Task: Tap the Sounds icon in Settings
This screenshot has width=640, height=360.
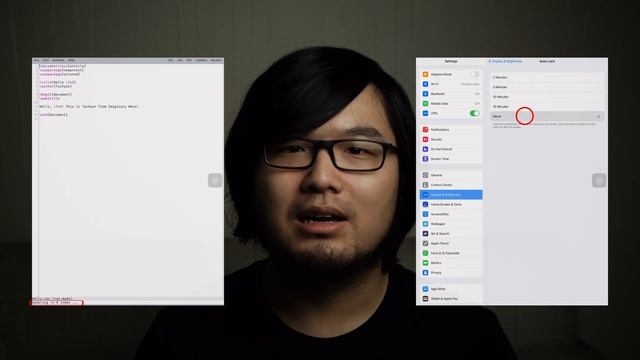Action: click(x=425, y=139)
